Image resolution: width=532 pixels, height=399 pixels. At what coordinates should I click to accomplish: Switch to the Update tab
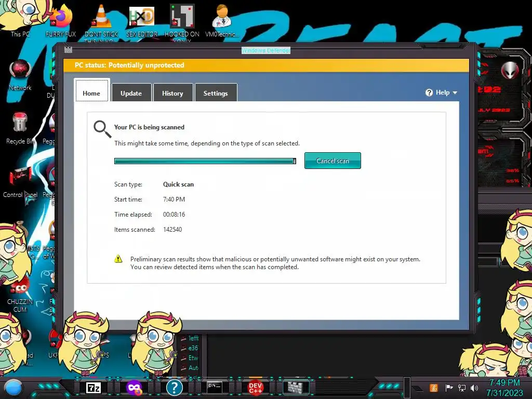click(x=131, y=92)
